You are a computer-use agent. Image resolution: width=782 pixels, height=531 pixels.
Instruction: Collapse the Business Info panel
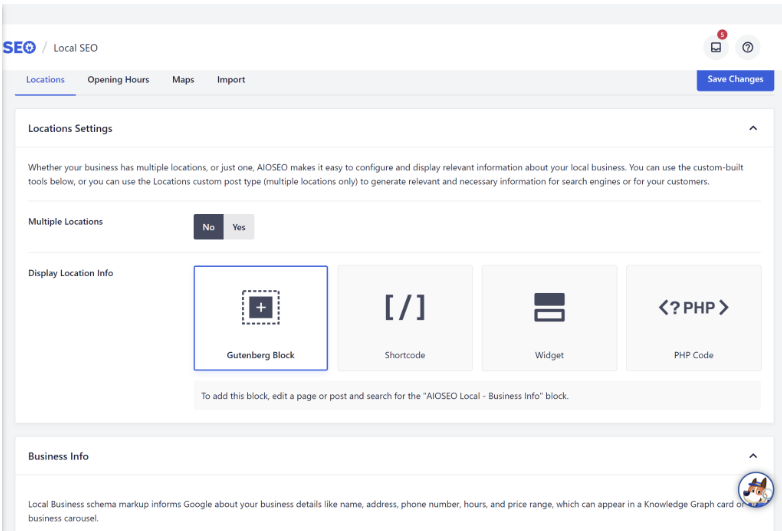(x=753, y=456)
